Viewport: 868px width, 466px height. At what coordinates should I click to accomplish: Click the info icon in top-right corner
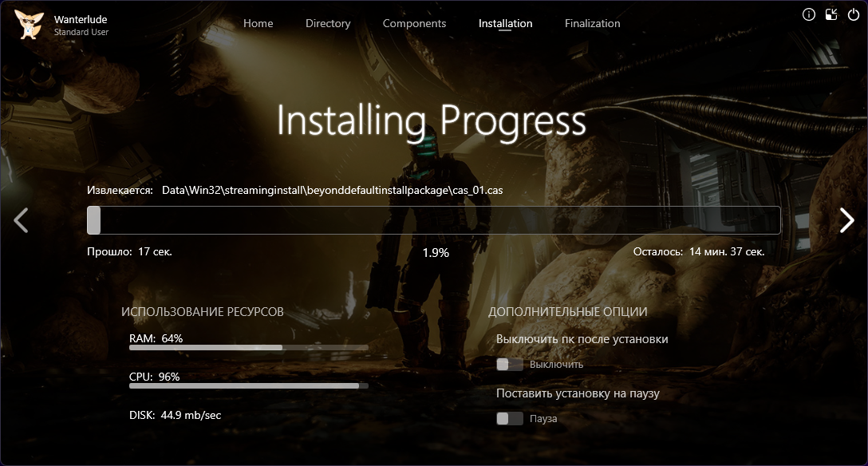click(x=809, y=14)
